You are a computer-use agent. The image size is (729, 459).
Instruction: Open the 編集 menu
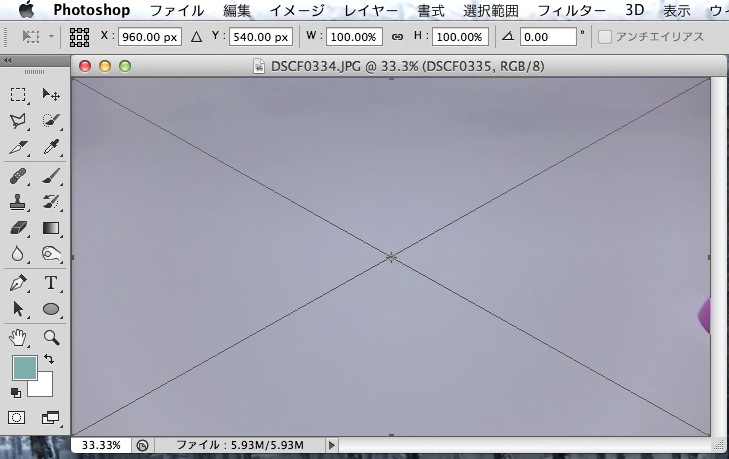[x=237, y=10]
